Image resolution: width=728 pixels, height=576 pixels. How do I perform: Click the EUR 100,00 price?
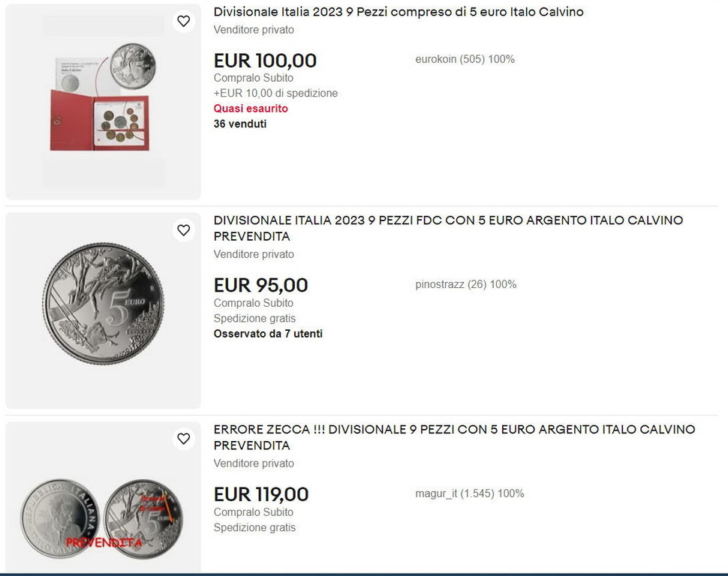pos(265,61)
